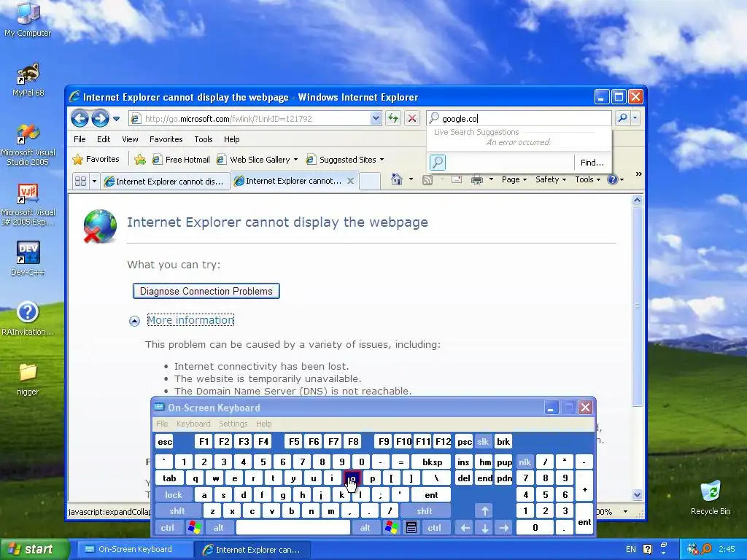Collapse the More information arrow icon
Image resolution: width=747 pixels, height=560 pixels.
click(x=134, y=321)
